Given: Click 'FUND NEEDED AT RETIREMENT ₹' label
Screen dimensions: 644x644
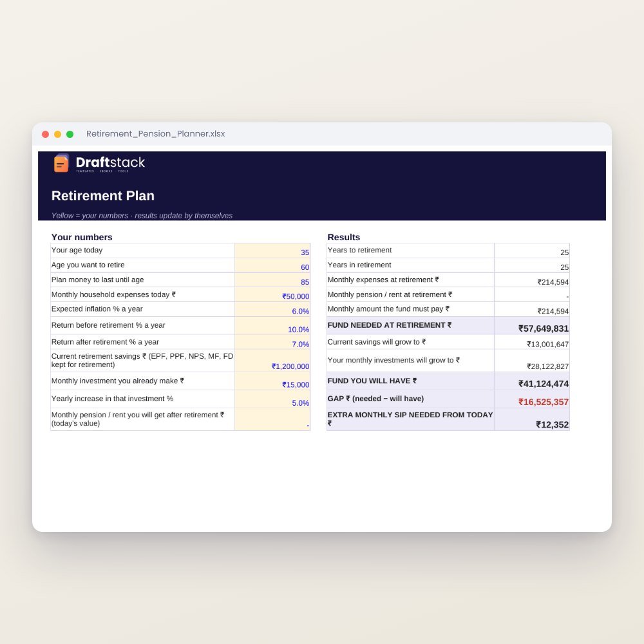Looking at the screenshot, I should [x=390, y=325].
